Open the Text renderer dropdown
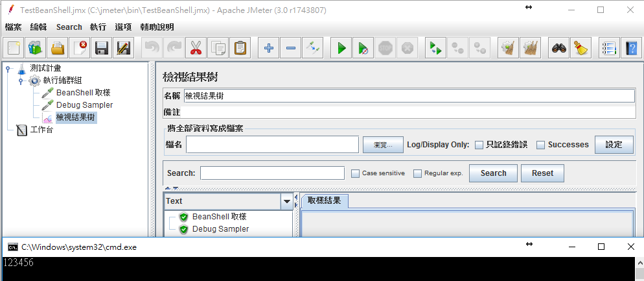644x281 pixels. coord(286,202)
